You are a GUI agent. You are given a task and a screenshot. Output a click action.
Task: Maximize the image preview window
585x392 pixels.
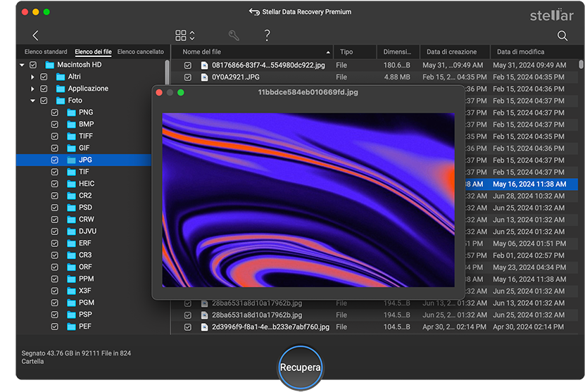(181, 92)
